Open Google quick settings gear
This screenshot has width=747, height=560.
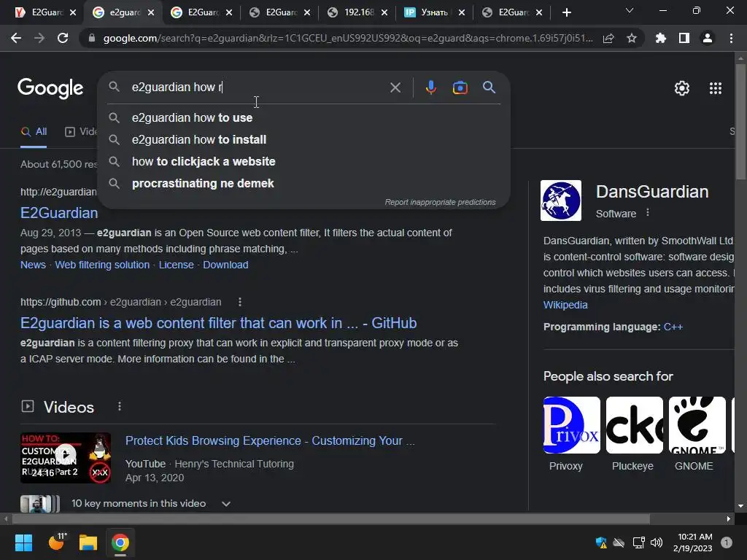pyautogui.click(x=682, y=88)
